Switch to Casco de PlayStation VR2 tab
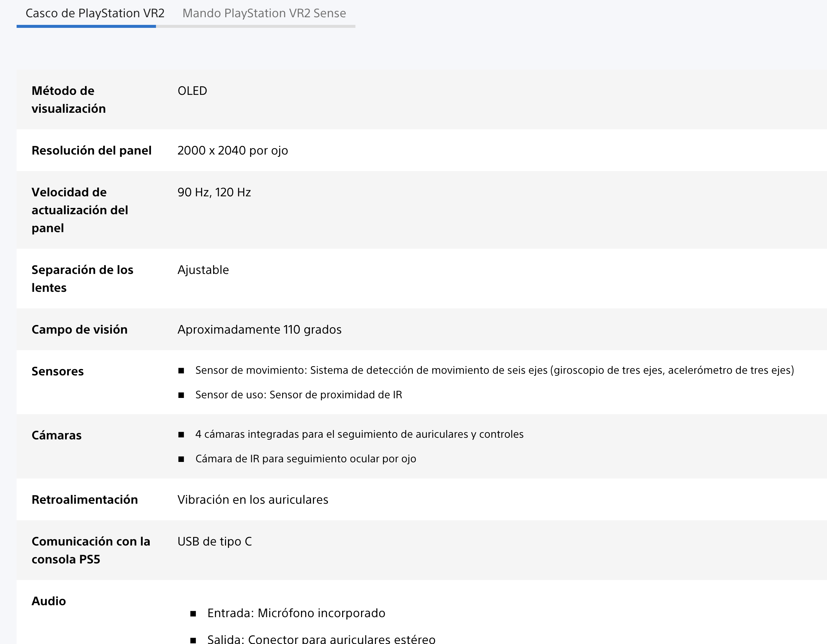Viewport: 827px width, 644px height. pos(95,13)
